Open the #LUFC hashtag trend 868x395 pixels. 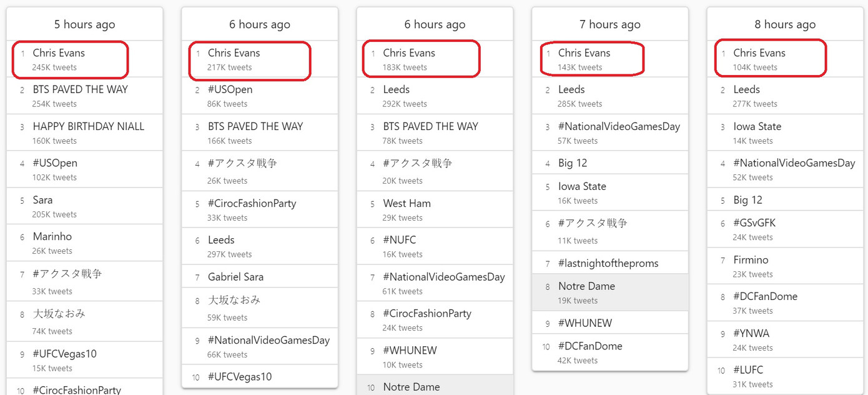tap(748, 370)
